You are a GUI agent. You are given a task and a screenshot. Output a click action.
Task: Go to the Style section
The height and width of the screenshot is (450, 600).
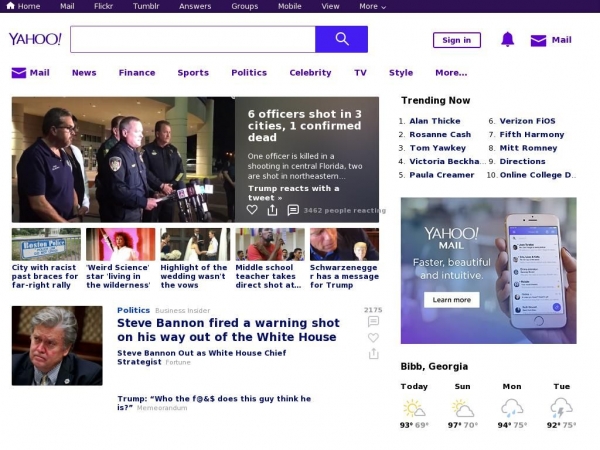click(401, 73)
